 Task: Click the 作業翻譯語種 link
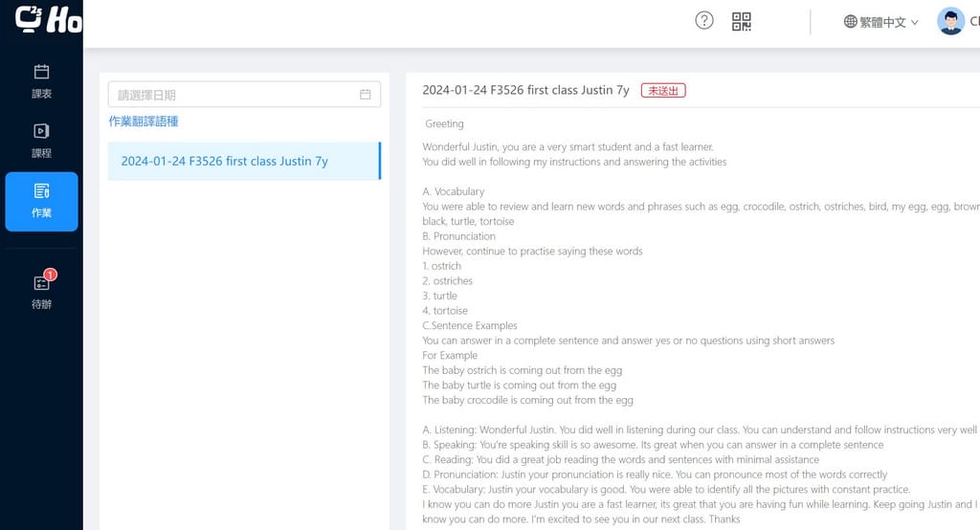[144, 121]
